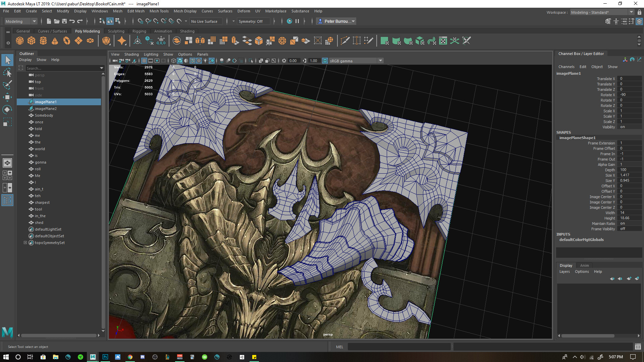This screenshot has height=362, width=644.
Task: Create a polygon disc from the shelf
Action: point(90,41)
